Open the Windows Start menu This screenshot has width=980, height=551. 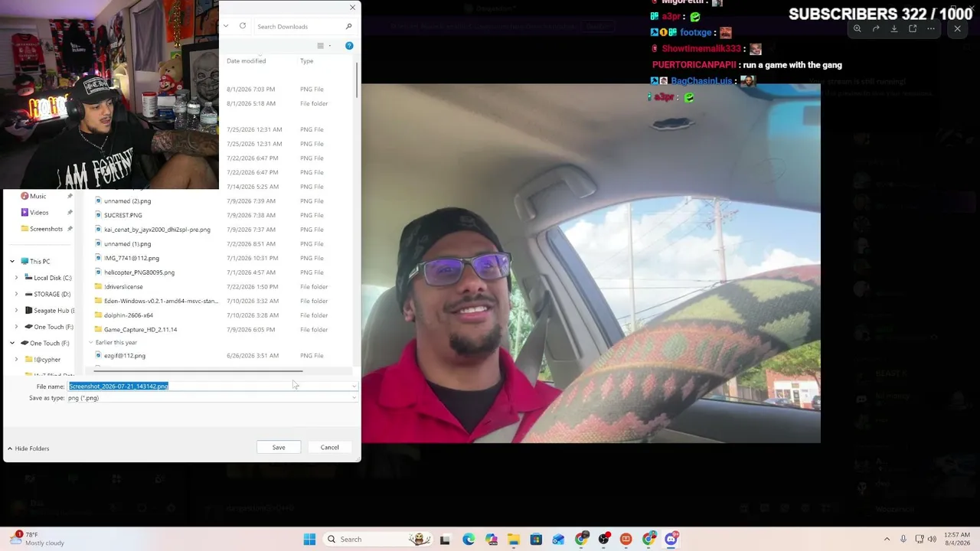click(x=309, y=540)
